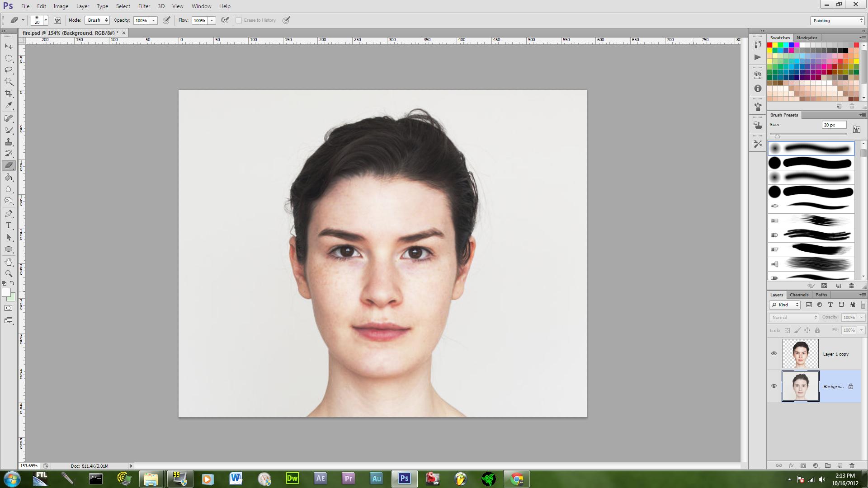868x488 pixels.
Task: Select the Type tool
Action: (x=9, y=225)
